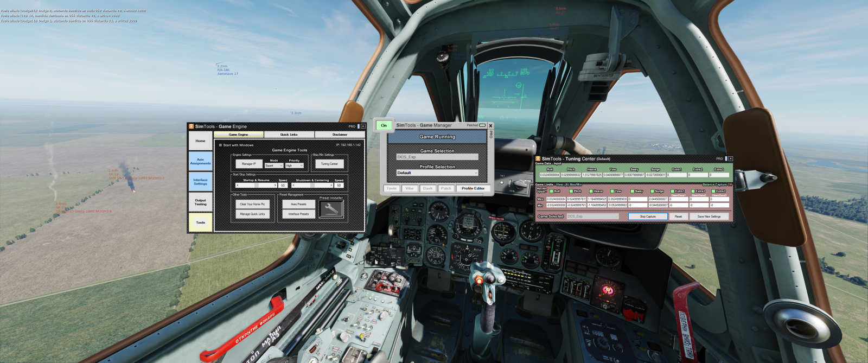Open Output Testing in the sidebar

pos(200,202)
